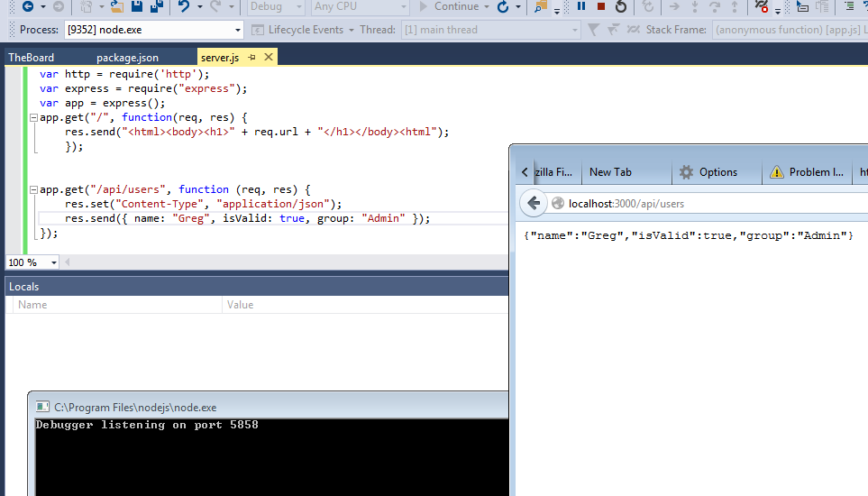Viewport: 868px width, 496px height.
Task: Click the Step Out icon
Action: point(735,6)
